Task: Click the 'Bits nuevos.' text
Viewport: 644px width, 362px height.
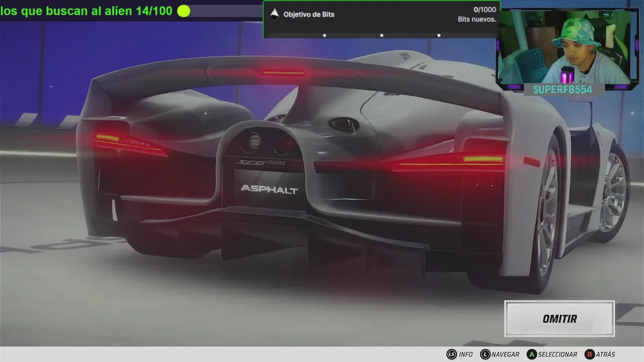Action: point(477,20)
